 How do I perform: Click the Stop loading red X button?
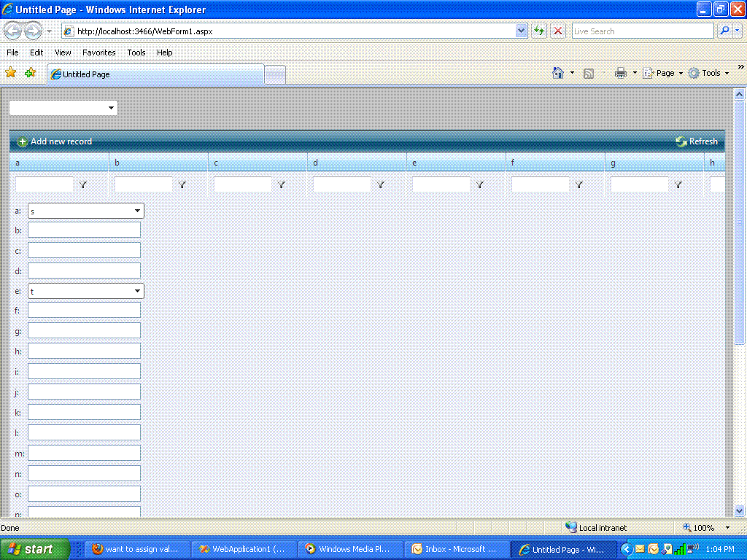click(558, 31)
